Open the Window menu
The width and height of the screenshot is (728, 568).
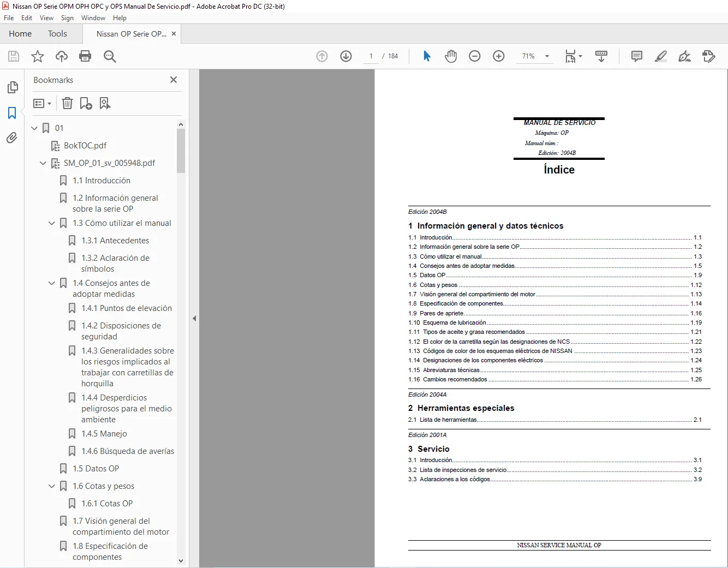point(93,18)
